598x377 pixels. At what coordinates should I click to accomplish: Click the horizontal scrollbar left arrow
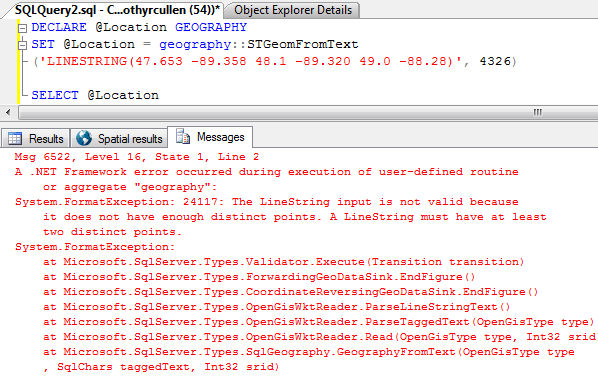pyautogui.click(x=8, y=112)
